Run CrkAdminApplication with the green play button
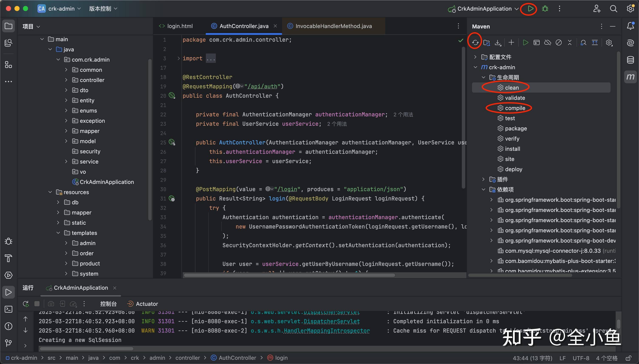Screen dimensions: 639x364 click(530, 9)
